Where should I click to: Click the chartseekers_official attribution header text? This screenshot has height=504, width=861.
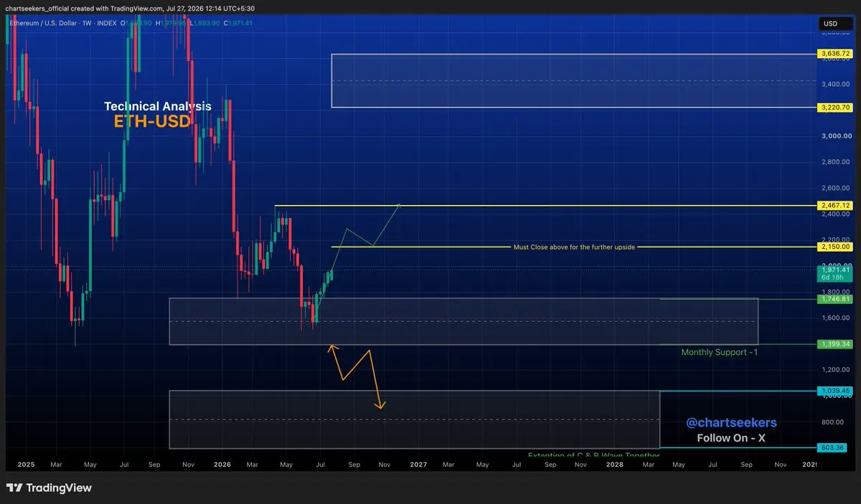pyautogui.click(x=130, y=8)
